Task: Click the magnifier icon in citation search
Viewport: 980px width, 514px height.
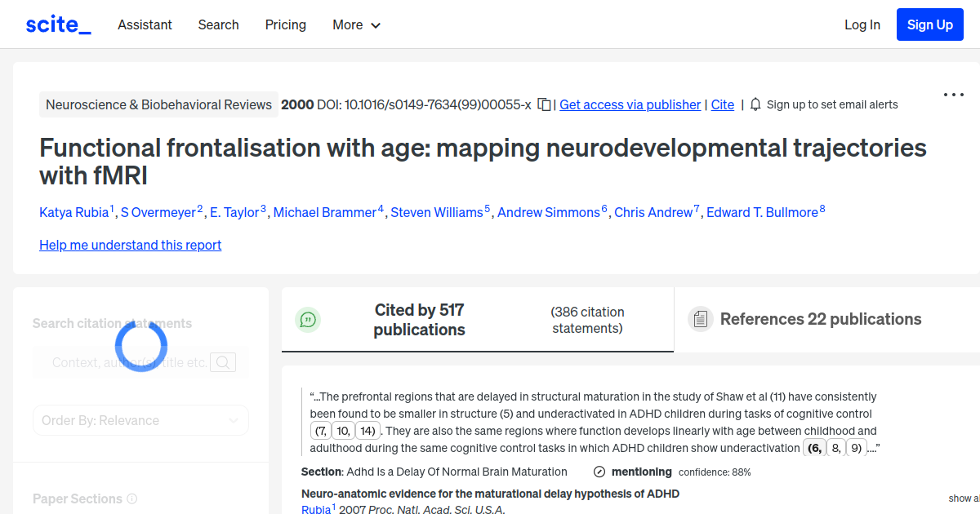Action: [x=222, y=361]
